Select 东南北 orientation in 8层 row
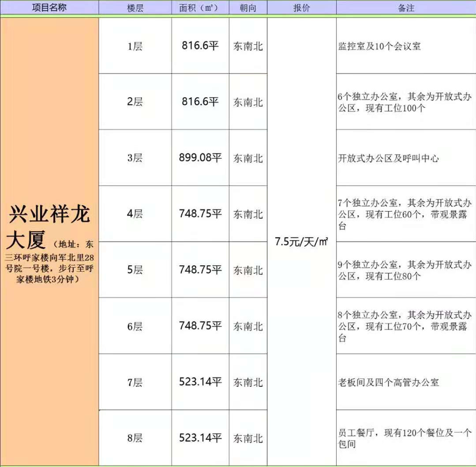476x467 pixels. tap(248, 438)
